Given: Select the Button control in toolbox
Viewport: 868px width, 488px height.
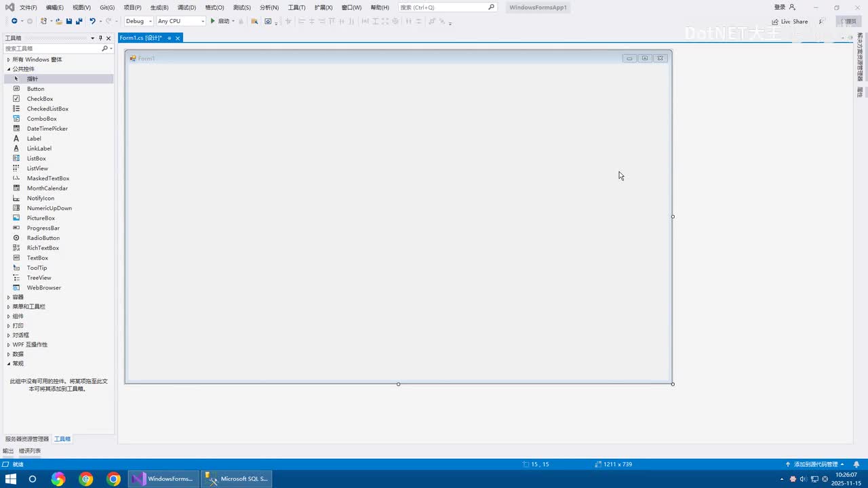Looking at the screenshot, I should coord(58,89).
